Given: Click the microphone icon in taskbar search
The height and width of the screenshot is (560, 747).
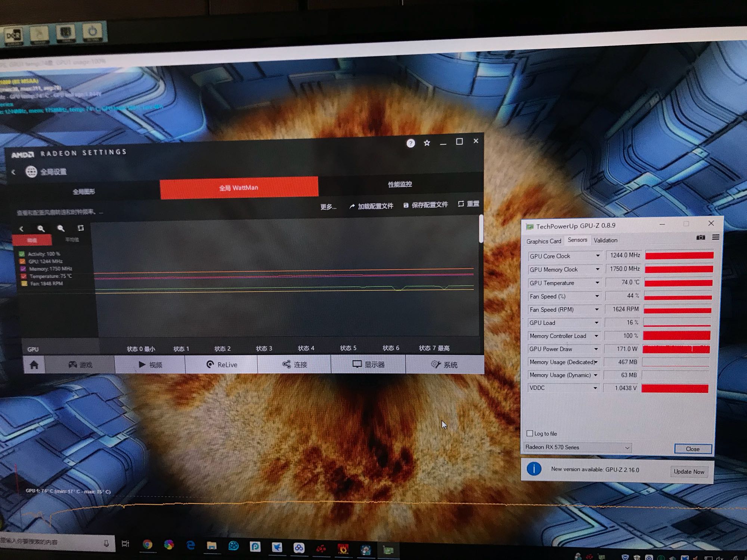Looking at the screenshot, I should click(106, 543).
